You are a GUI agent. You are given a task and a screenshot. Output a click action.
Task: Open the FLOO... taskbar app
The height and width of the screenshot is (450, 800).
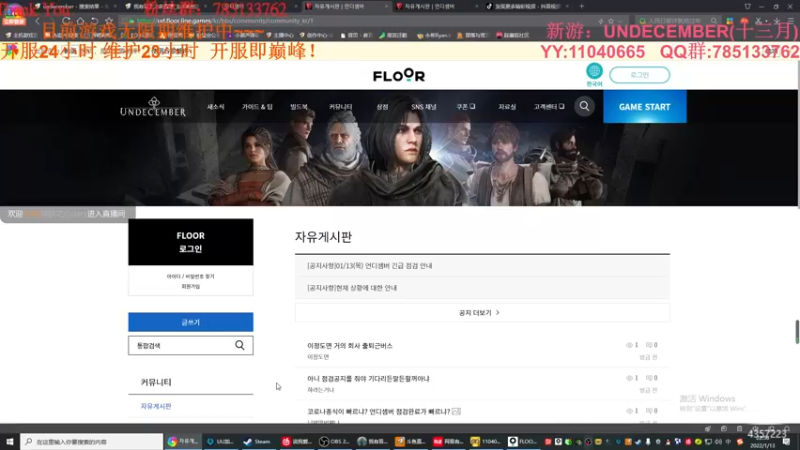point(522,441)
